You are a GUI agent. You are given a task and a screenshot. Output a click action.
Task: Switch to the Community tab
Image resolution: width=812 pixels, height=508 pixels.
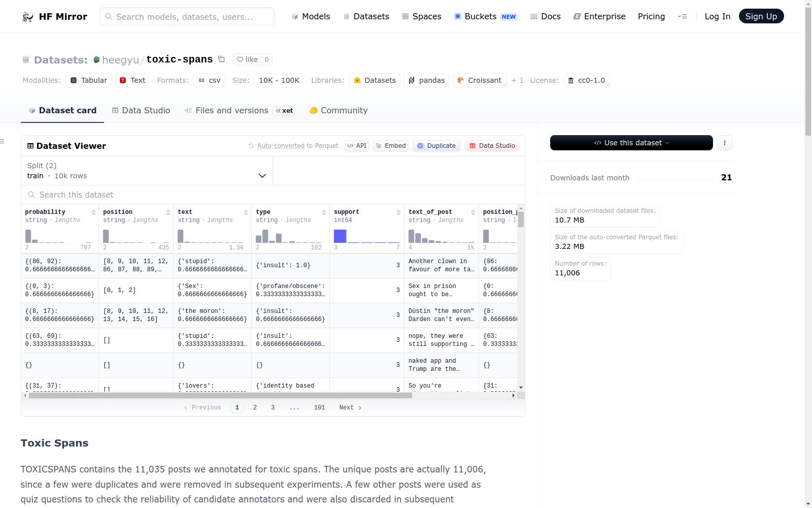pyautogui.click(x=339, y=110)
